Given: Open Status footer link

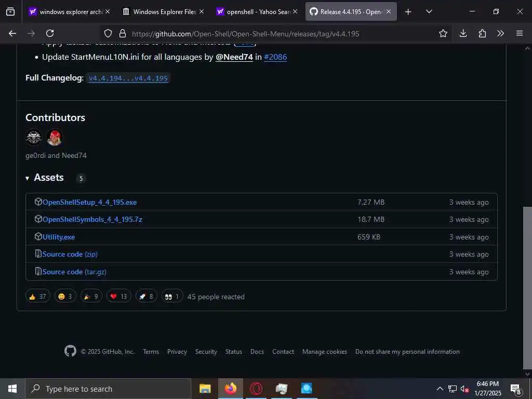Looking at the screenshot, I should coord(234,352).
